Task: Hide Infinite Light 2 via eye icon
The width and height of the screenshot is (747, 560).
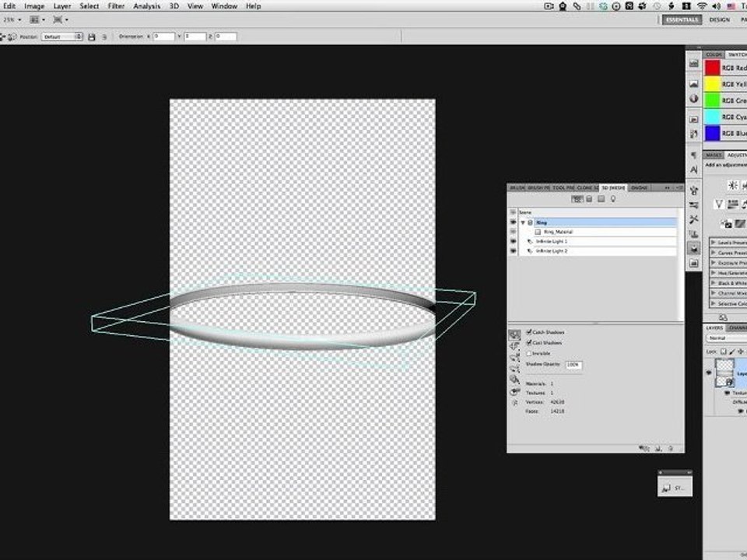Action: point(513,250)
